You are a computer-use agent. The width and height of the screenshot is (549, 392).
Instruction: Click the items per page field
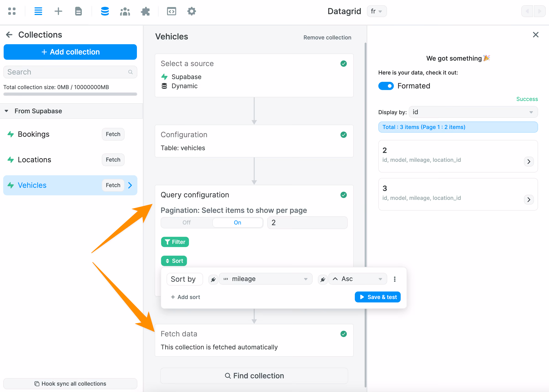pyautogui.click(x=307, y=223)
